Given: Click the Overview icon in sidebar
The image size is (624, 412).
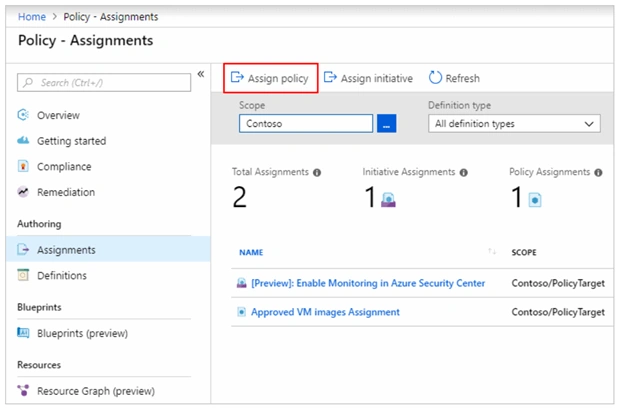Looking at the screenshot, I should coord(23,115).
